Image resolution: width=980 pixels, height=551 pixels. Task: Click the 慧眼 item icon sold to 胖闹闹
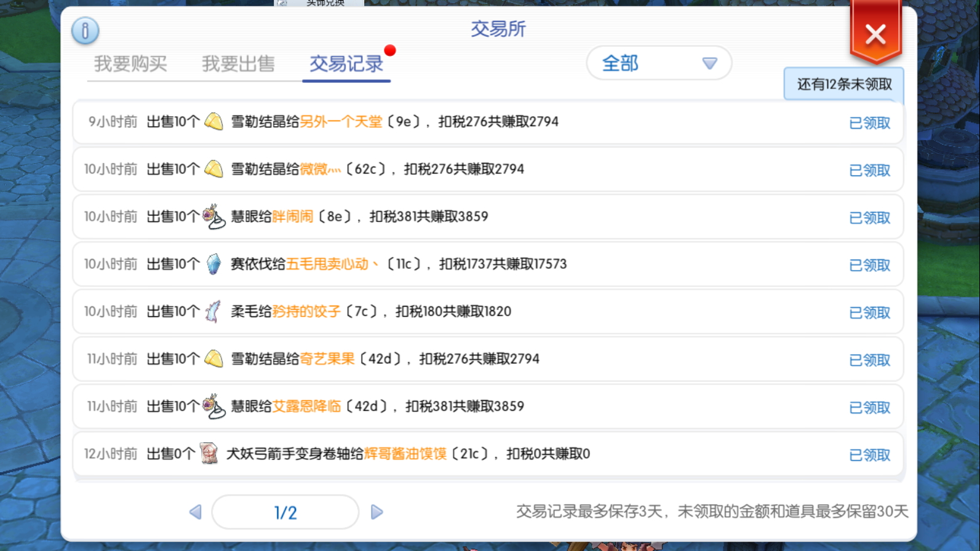(213, 216)
